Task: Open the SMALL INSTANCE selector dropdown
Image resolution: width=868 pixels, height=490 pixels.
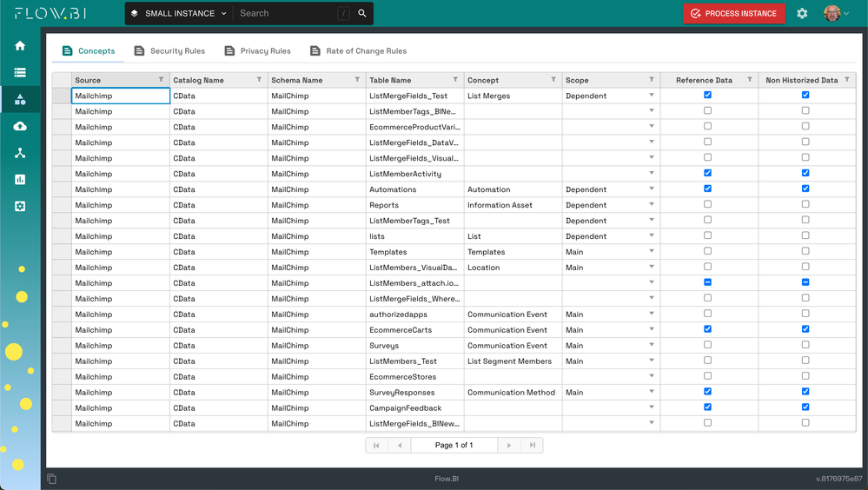Action: click(180, 13)
